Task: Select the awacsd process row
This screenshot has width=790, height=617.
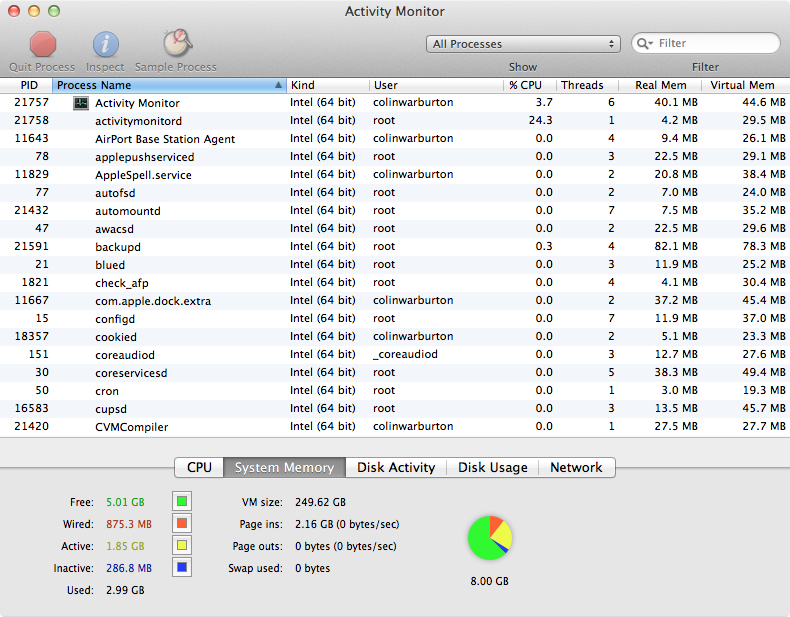Action: coord(395,229)
